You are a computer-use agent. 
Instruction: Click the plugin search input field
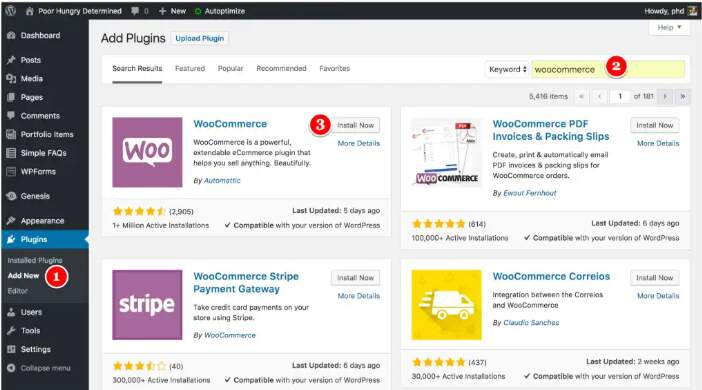[608, 69]
